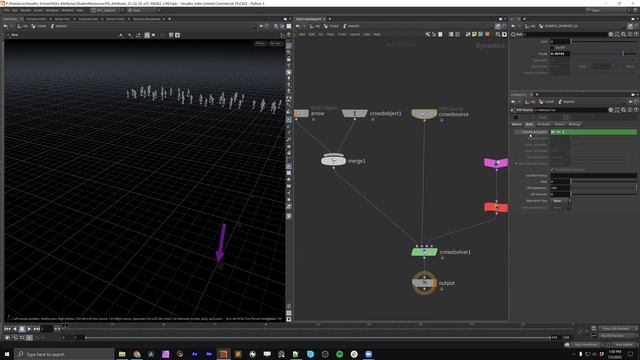
Task: Select the output node
Action: [424, 282]
